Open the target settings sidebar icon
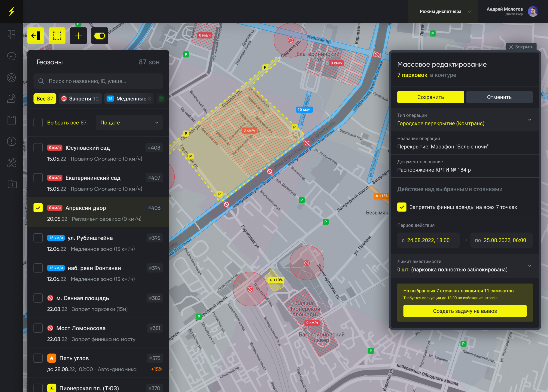548x392 pixels. pyautogui.click(x=11, y=78)
